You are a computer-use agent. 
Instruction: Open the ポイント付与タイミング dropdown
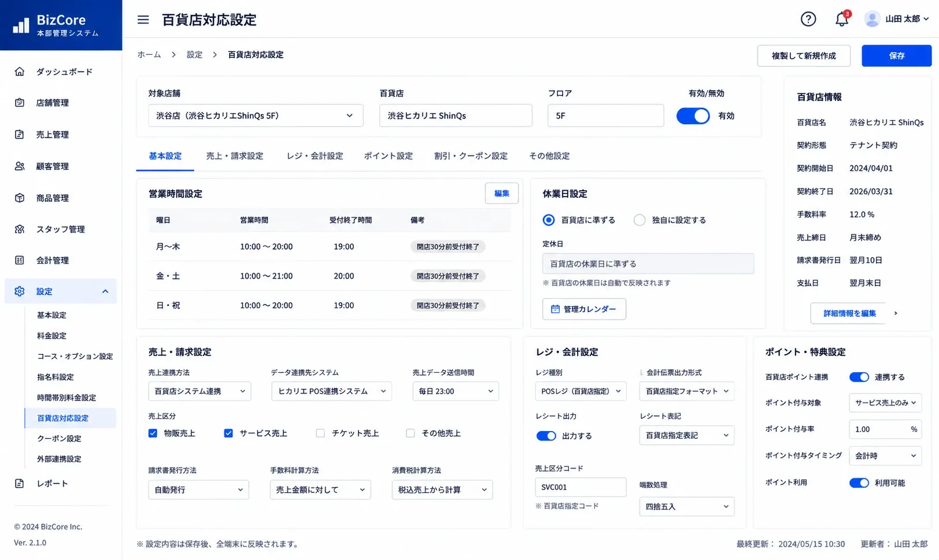tap(885, 456)
